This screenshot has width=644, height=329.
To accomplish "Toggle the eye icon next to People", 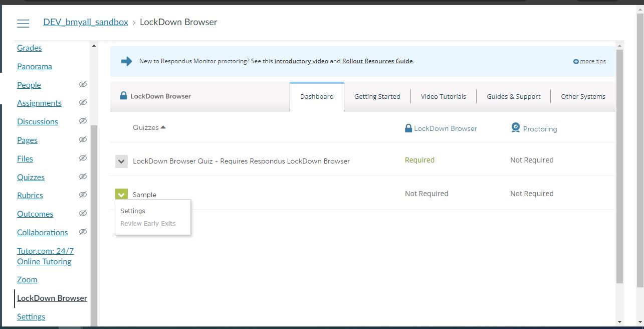I will point(83,84).
